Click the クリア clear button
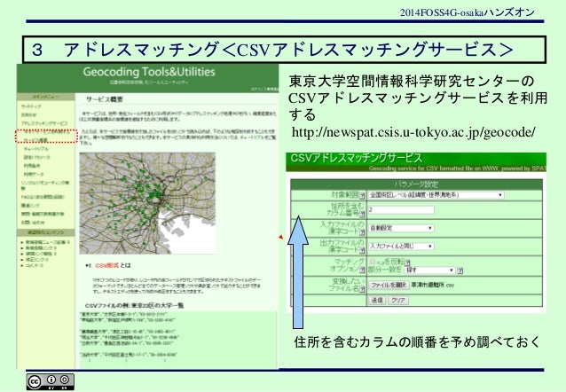Image resolution: width=566 pixels, height=392 pixels. pos(398,300)
